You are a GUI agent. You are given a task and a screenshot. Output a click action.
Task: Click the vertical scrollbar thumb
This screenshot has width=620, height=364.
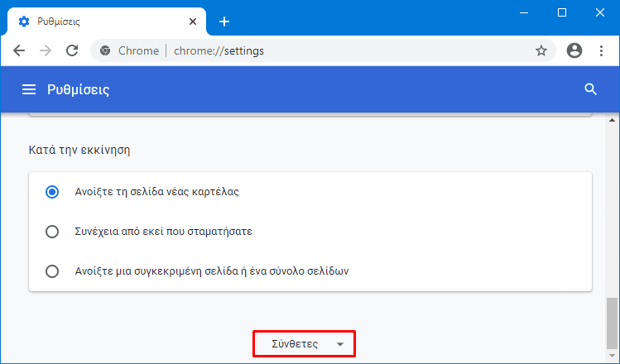(612, 324)
